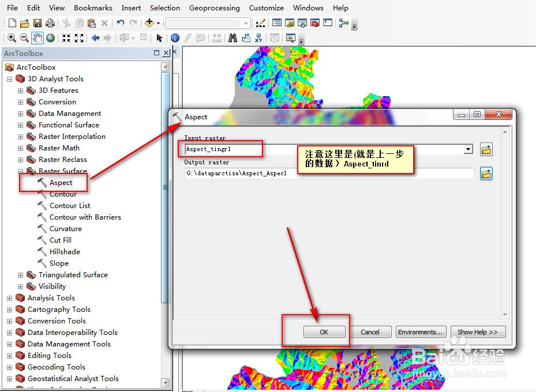The width and height of the screenshot is (536, 392).
Task: Toggle the ArcToolbox window red toolbox icon
Action: pos(315,23)
